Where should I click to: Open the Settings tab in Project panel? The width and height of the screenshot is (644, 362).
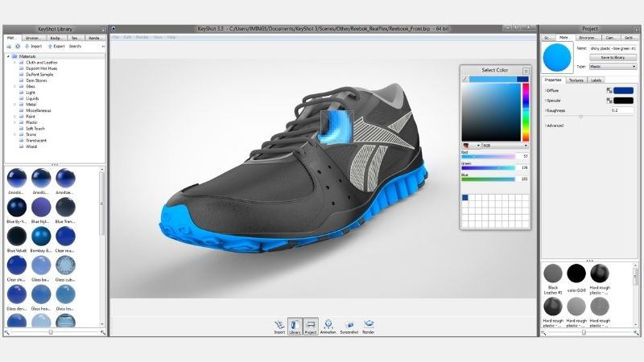[x=629, y=38]
